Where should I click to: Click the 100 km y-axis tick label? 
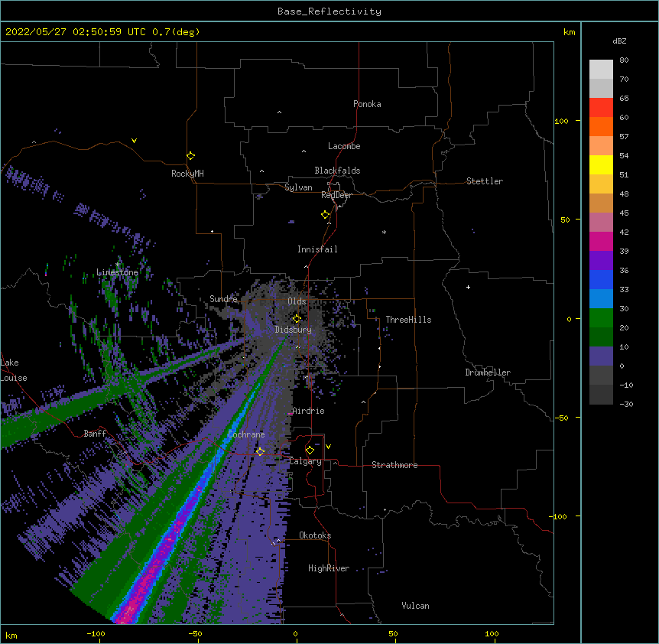click(561, 121)
